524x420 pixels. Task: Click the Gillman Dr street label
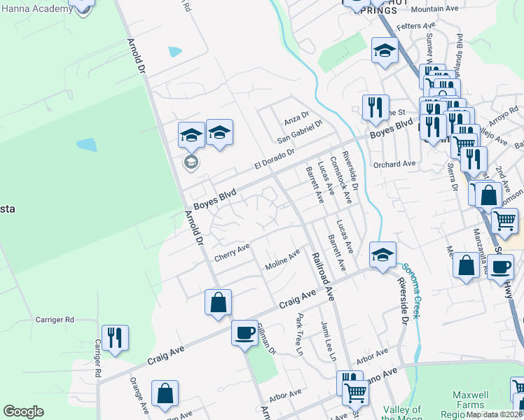[x=267, y=339]
